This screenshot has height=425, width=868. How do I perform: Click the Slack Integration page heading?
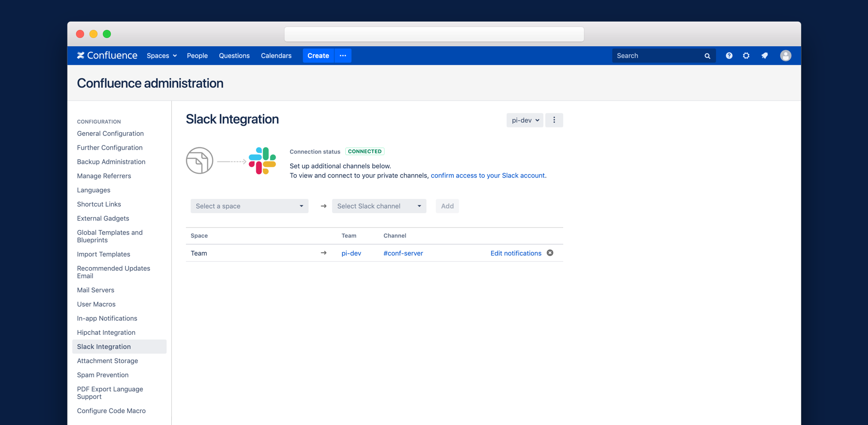pyautogui.click(x=232, y=119)
